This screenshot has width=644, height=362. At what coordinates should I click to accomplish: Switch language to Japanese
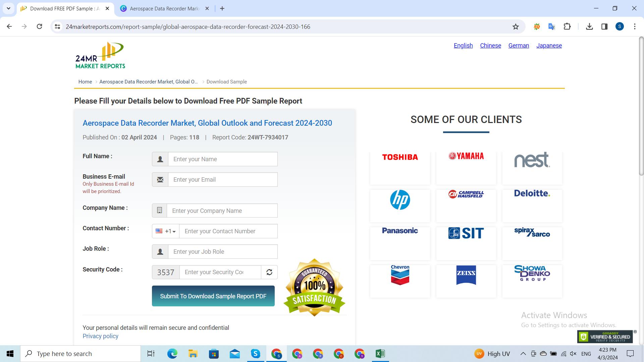coord(549,46)
